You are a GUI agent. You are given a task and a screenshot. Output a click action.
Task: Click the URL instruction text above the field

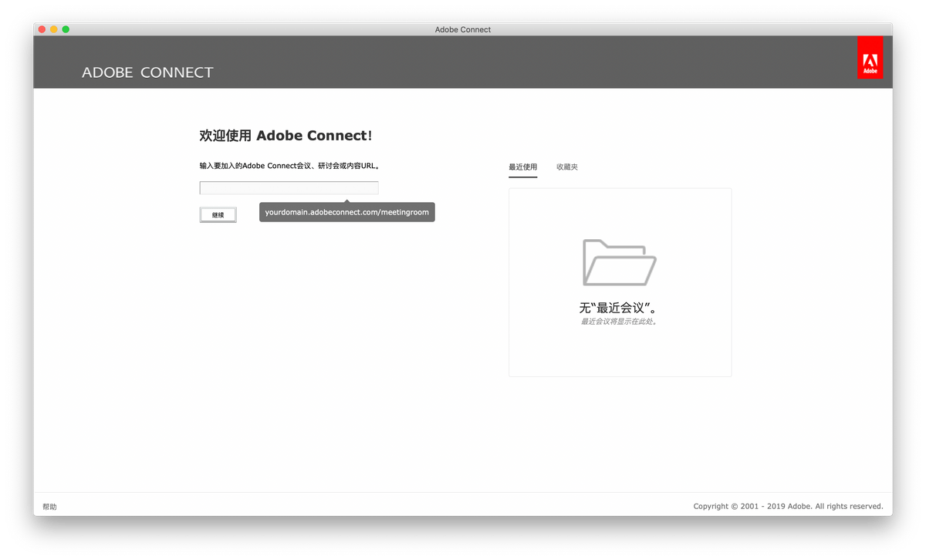click(x=289, y=166)
